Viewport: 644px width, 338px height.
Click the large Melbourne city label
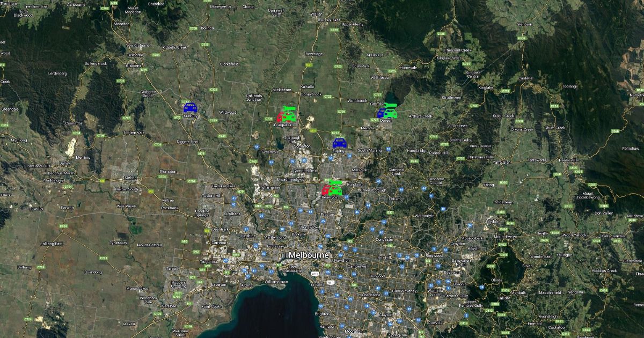tap(309, 255)
